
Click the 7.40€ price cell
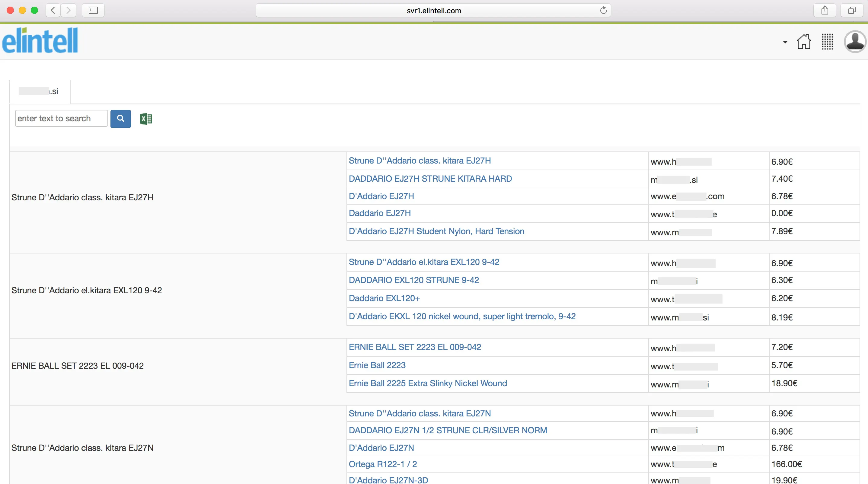click(814, 179)
